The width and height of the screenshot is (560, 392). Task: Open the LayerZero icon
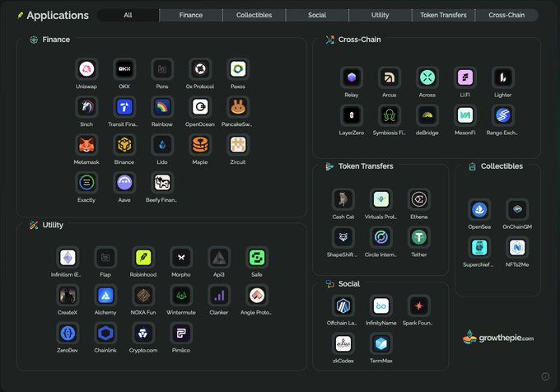pyautogui.click(x=352, y=115)
